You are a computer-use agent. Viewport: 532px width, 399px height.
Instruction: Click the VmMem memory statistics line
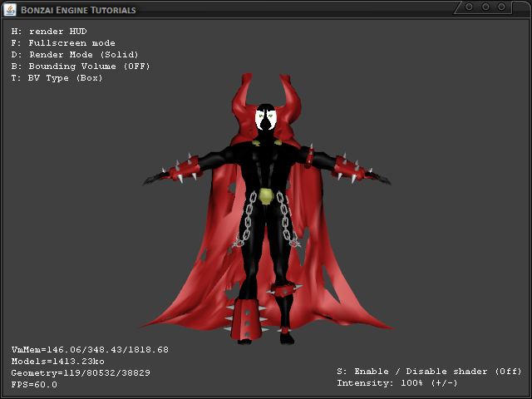point(90,350)
